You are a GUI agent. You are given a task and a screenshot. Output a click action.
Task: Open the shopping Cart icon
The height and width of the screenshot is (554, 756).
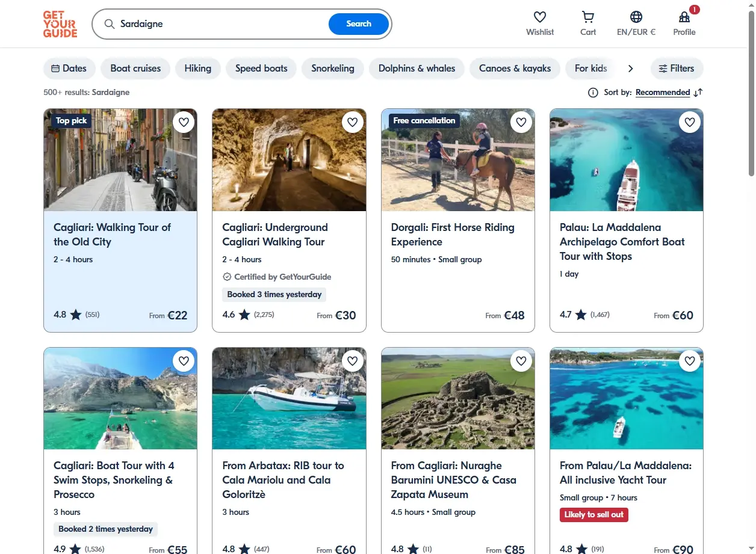point(588,17)
